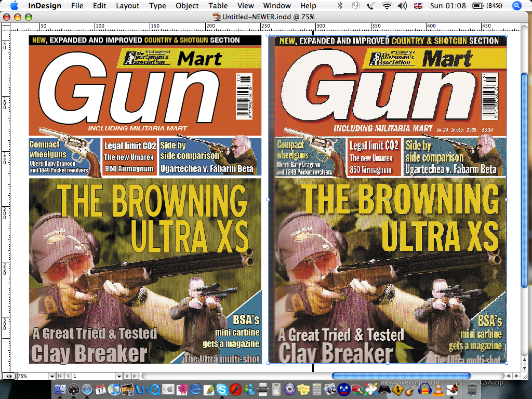
Task: Click the horizontal scrollbar thumb
Action: 401,376
